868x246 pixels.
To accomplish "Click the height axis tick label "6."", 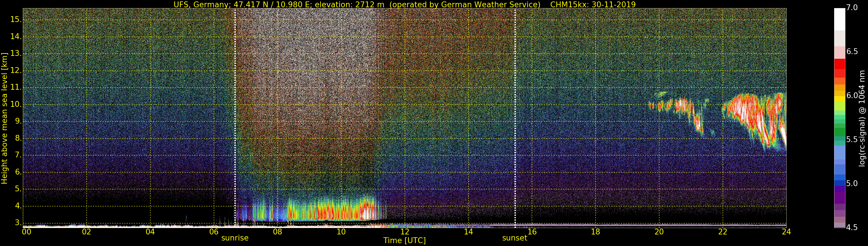I will [x=18, y=172].
